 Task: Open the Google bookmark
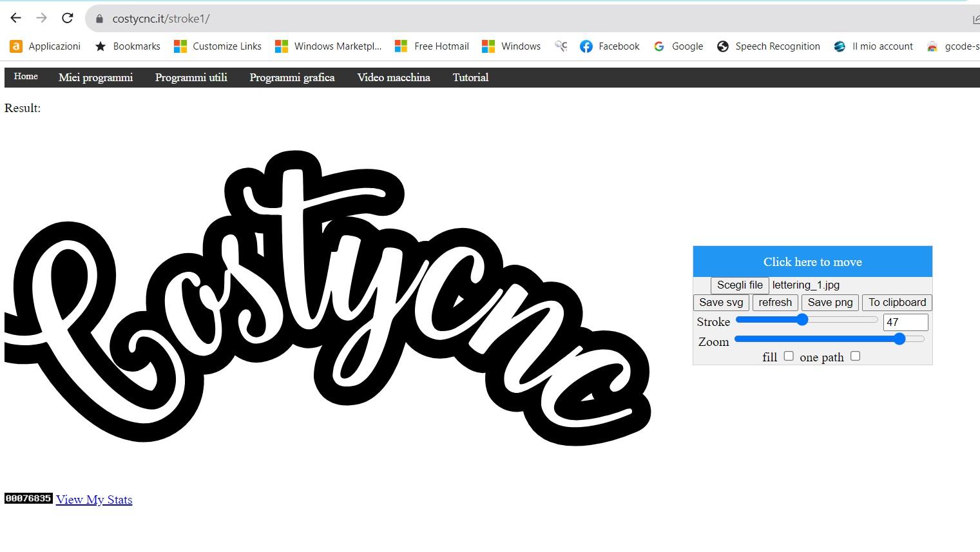pos(678,46)
